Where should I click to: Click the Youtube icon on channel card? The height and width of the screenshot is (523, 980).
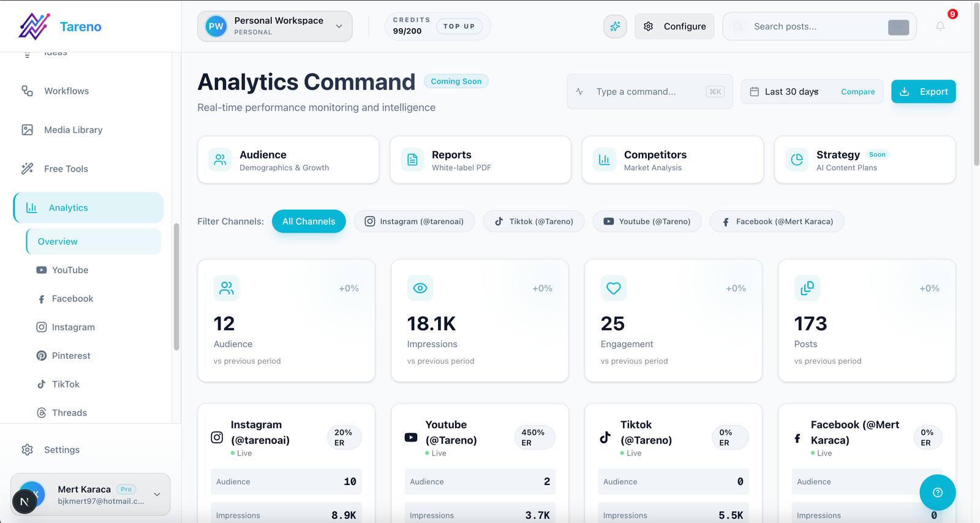(411, 437)
